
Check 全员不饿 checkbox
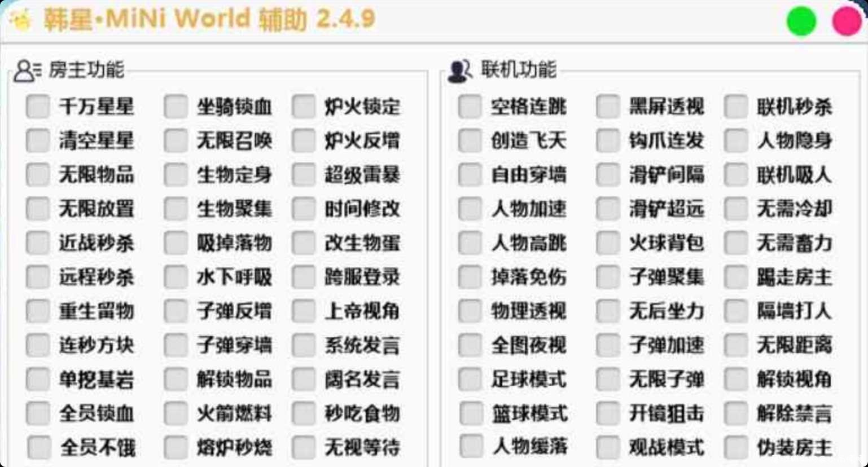pyautogui.click(x=38, y=448)
